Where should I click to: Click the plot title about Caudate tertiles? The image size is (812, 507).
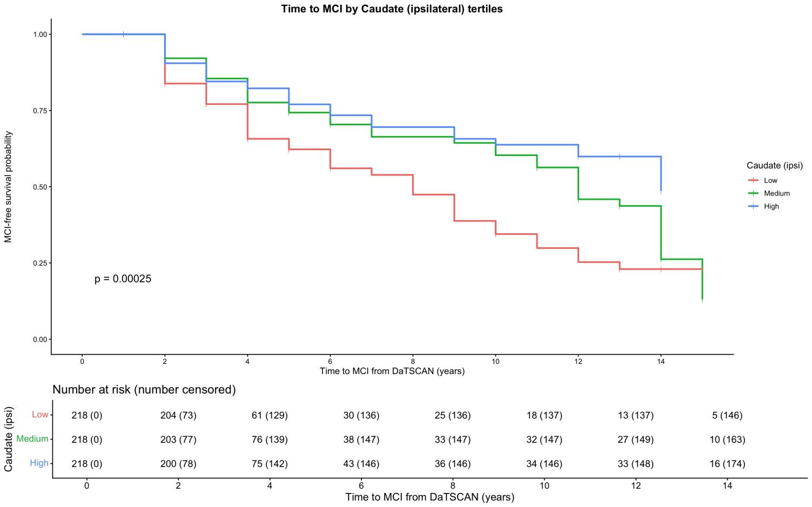click(392, 9)
